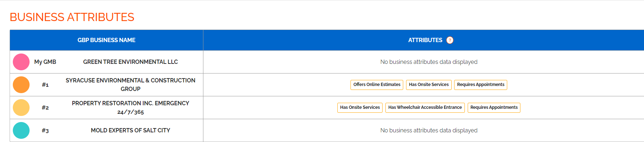The image size is (644, 142).
Task: Select Mold Experts of Salt City name
Action: (130, 130)
